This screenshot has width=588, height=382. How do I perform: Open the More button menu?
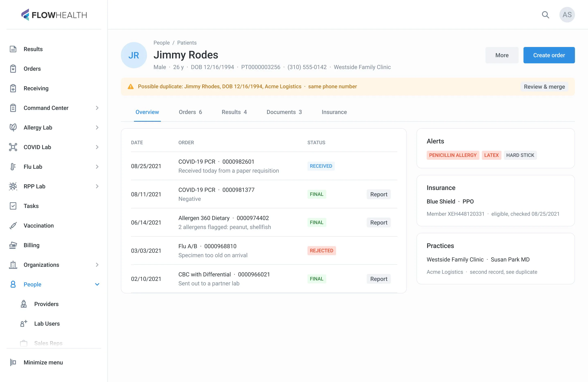502,55
